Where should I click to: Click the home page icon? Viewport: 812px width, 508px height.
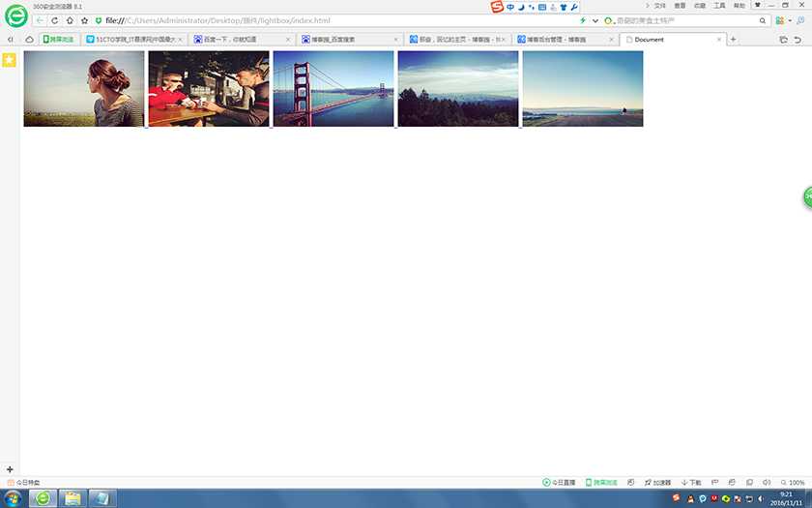(70, 20)
